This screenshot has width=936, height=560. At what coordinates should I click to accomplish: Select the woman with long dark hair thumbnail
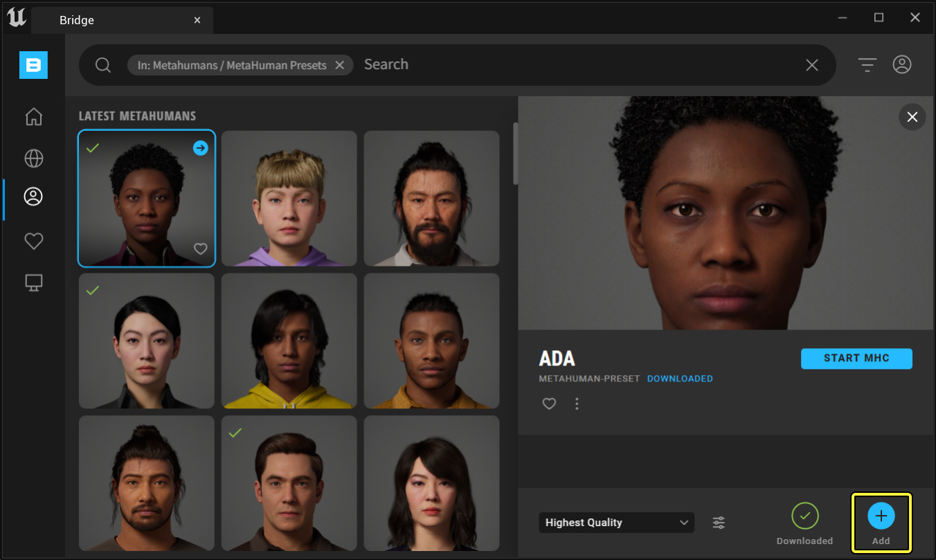coord(432,483)
